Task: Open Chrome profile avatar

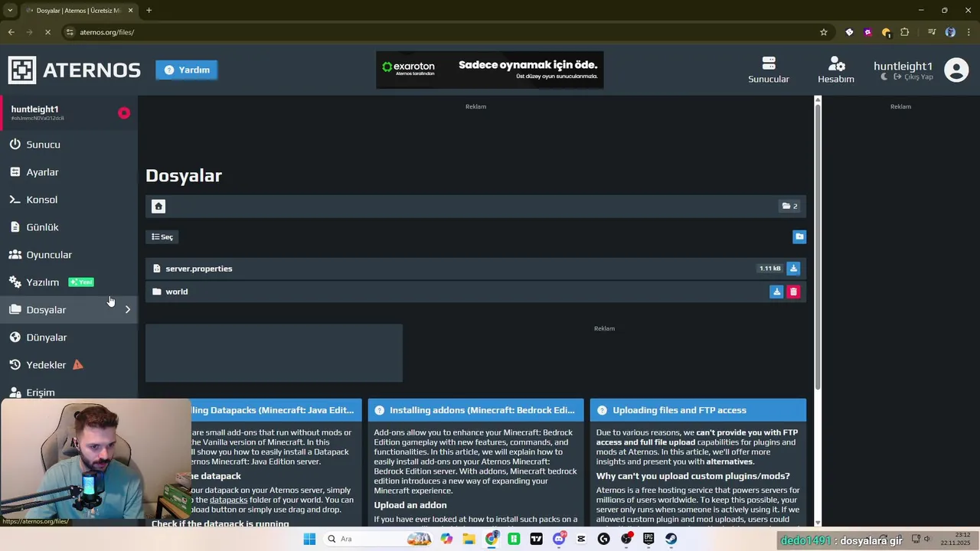Action: pyautogui.click(x=950, y=32)
